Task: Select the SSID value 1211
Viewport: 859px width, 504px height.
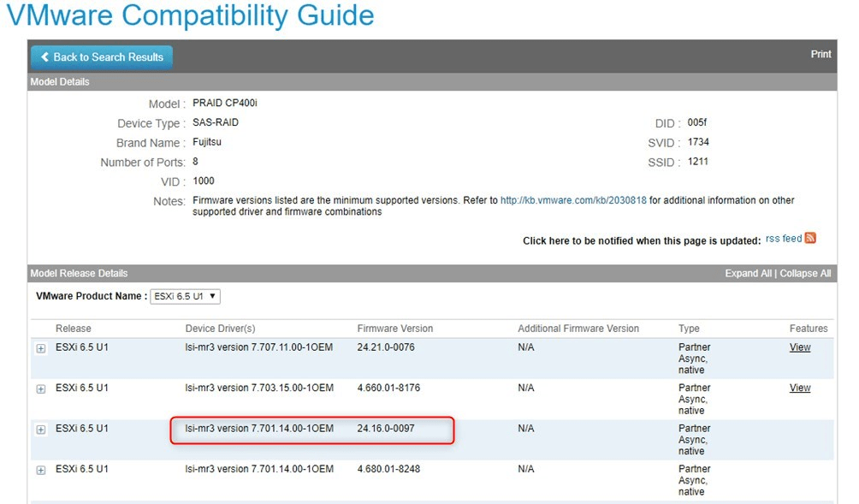Action: [698, 162]
